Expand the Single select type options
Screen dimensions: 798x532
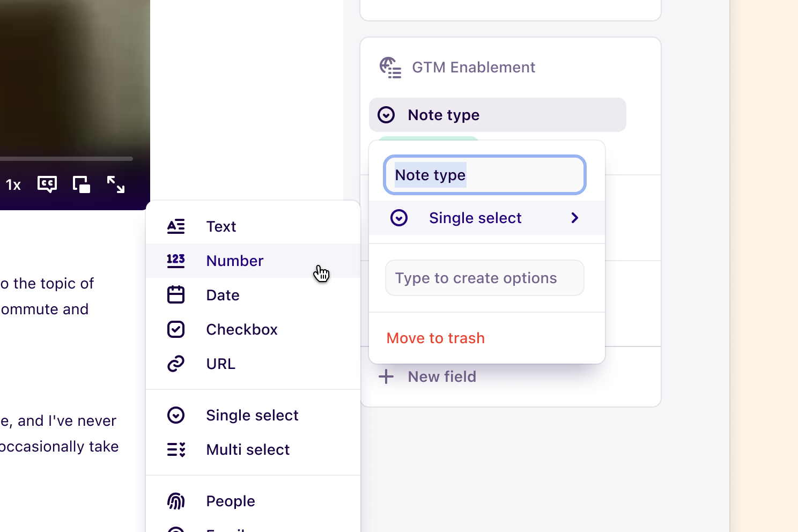(574, 218)
